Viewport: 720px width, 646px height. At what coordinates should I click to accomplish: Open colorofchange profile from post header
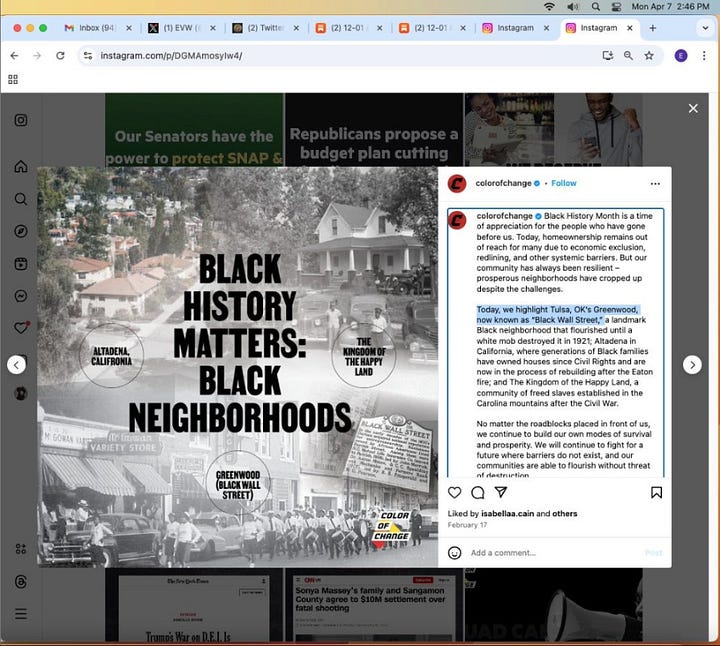point(503,183)
